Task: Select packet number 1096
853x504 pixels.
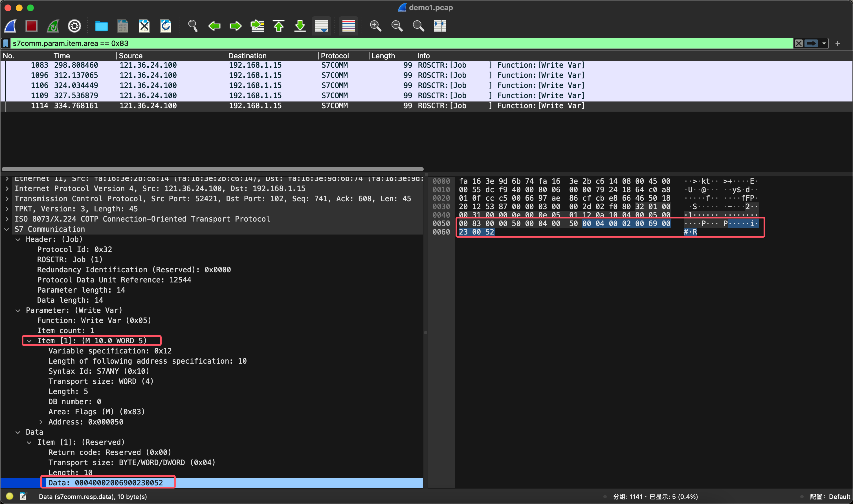Action: point(426,75)
